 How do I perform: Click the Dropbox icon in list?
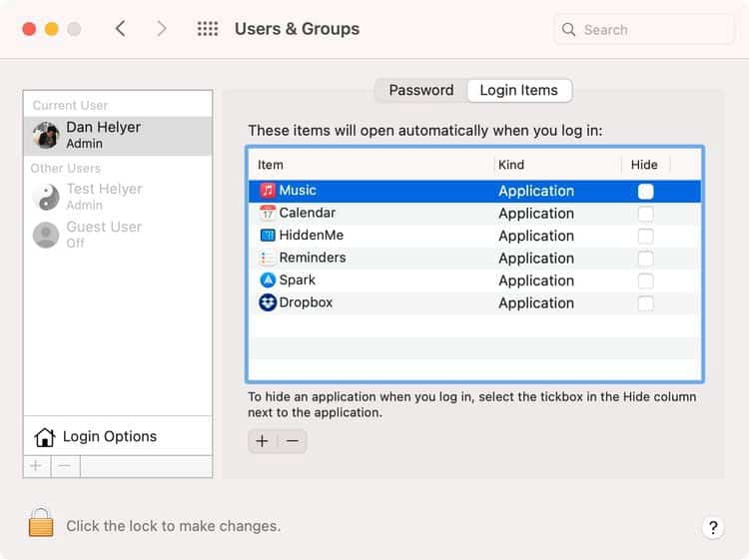point(268,302)
